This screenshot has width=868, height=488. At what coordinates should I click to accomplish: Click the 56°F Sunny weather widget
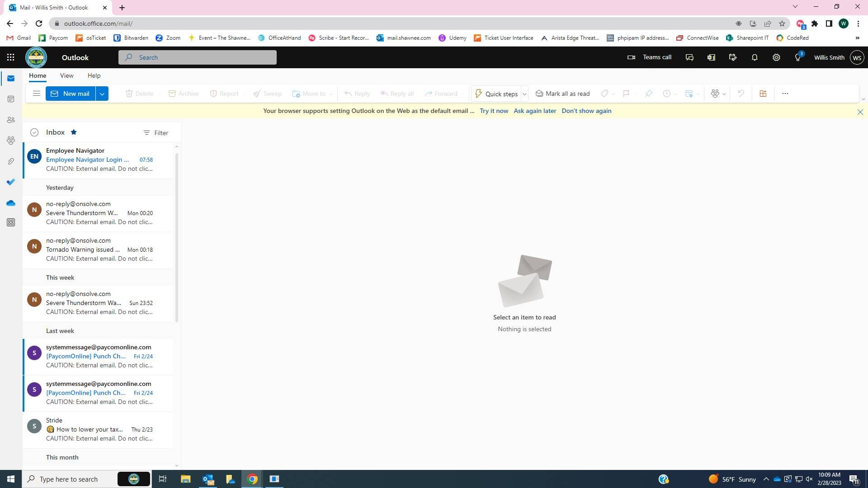click(x=732, y=479)
